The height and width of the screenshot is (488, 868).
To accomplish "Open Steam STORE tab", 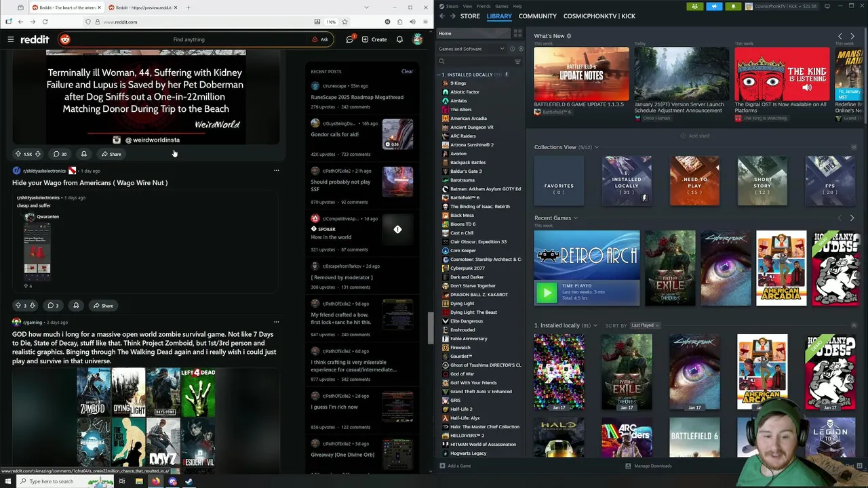I will click(470, 16).
